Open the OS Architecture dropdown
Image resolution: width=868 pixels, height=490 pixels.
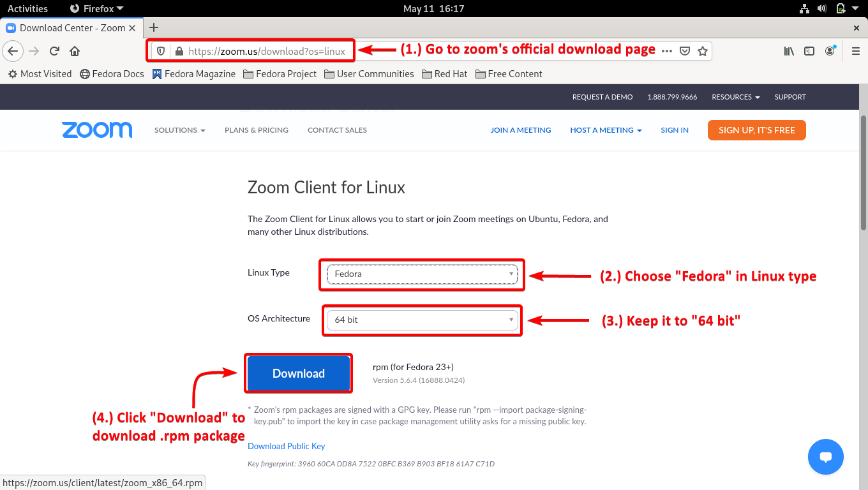tap(421, 320)
